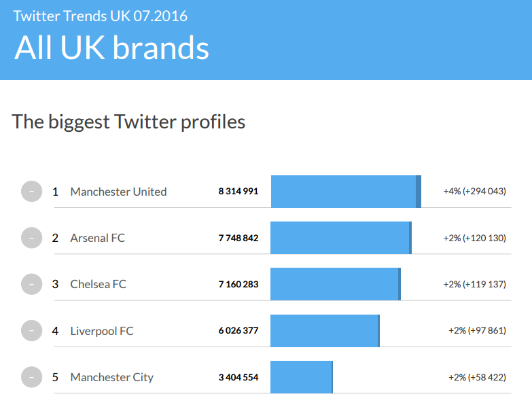Click Manchester City's blue follower bar
The width and height of the screenshot is (532, 407).
click(301, 377)
